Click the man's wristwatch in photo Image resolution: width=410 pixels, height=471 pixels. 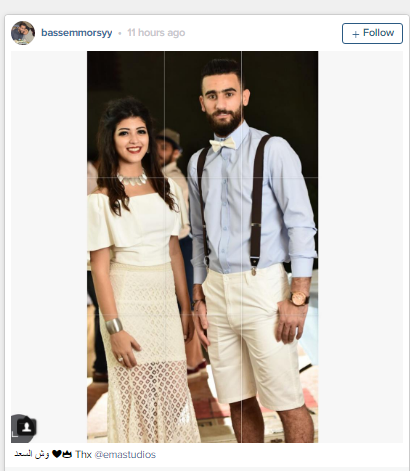(x=299, y=298)
